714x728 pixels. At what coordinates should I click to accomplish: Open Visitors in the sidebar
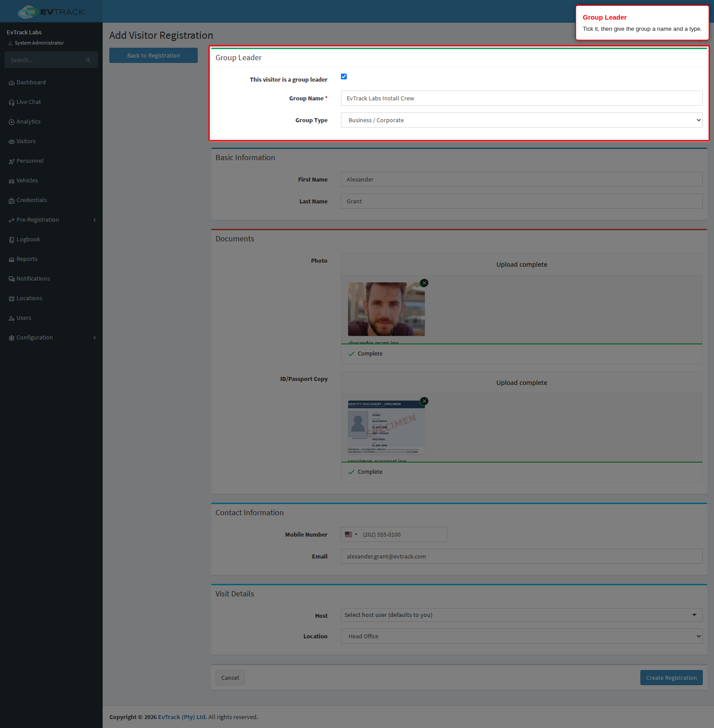click(x=51, y=141)
